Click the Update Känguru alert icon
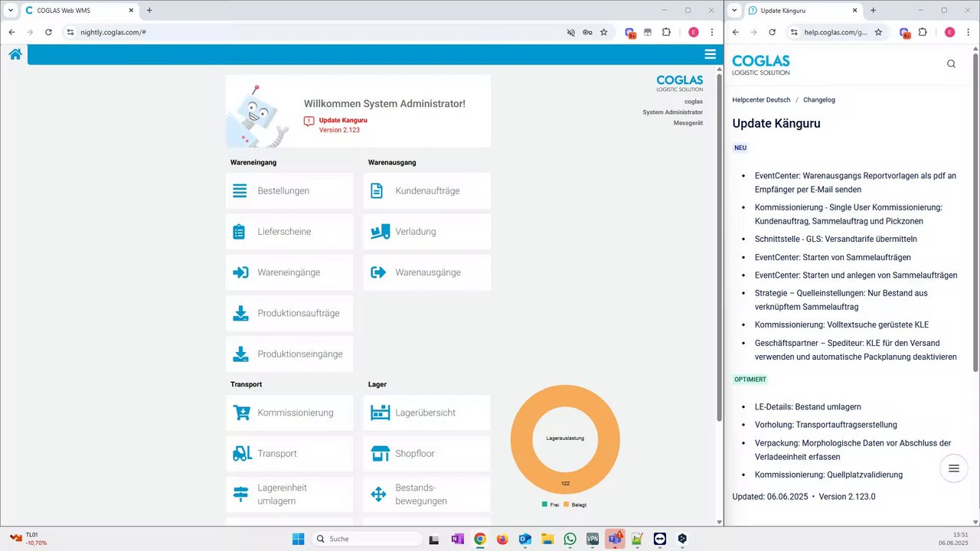Viewport: 980px width, 551px height. (309, 121)
